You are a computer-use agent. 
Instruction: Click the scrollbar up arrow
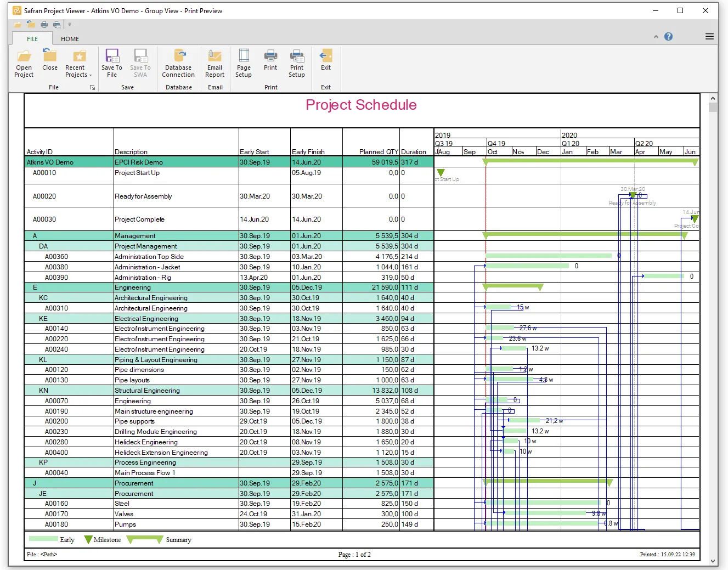tap(713, 98)
